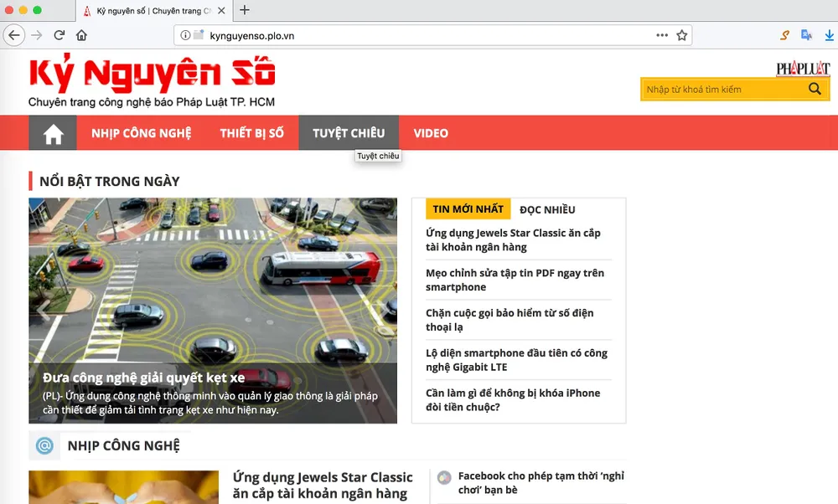Click the home icon in site navigation
The height and width of the screenshot is (504, 838).
[54, 133]
